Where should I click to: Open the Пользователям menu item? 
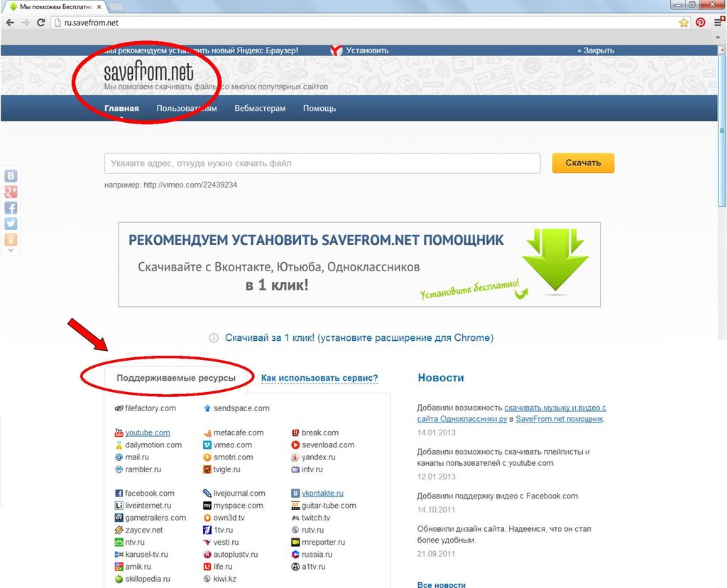tap(187, 108)
